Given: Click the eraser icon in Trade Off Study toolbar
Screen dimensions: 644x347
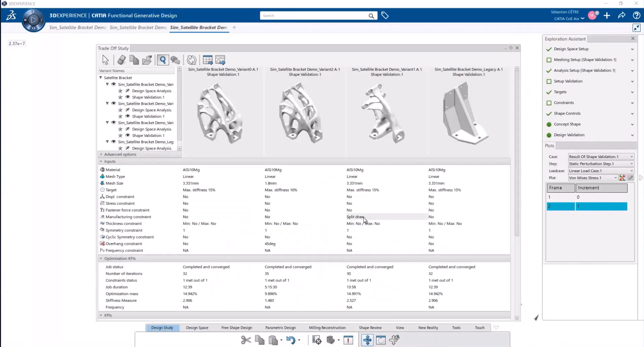Looking at the screenshot, I should tap(122, 60).
